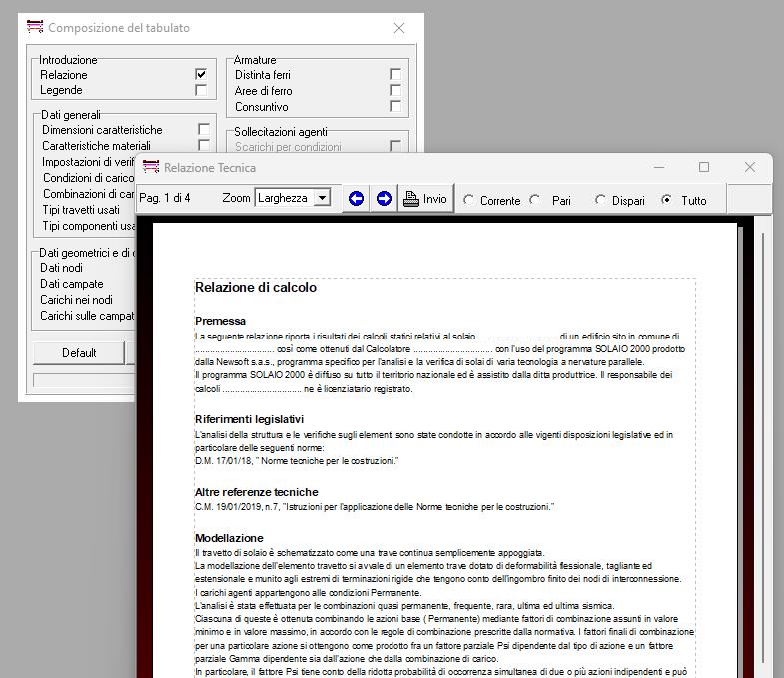
Task: Toggle Caratteristiche materiali checkbox
Action: click(x=204, y=145)
